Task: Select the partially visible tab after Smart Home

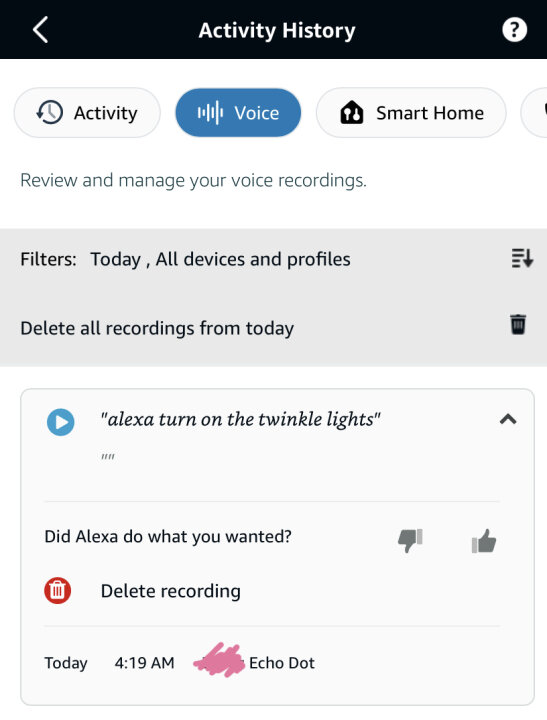Action: [534, 112]
